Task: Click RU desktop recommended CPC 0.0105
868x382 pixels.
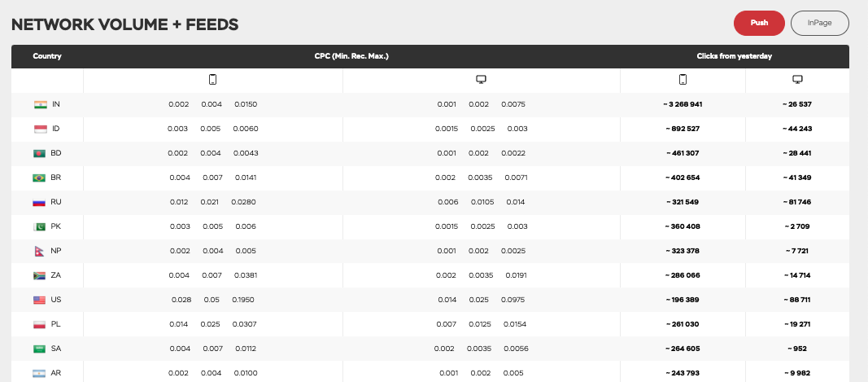Action: pos(482,202)
